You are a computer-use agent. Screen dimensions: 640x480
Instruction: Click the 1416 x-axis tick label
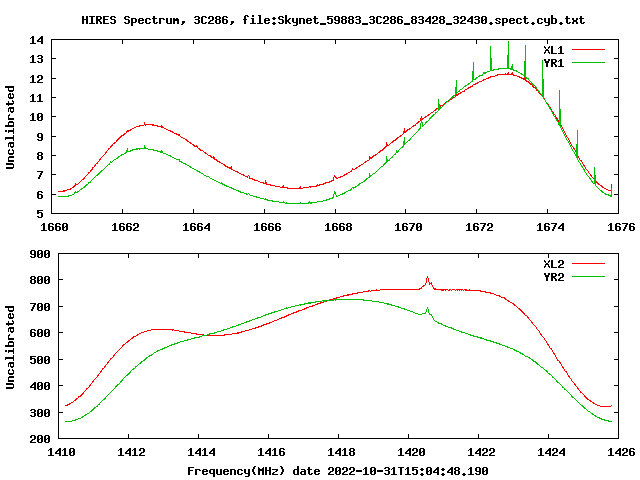tap(271, 452)
